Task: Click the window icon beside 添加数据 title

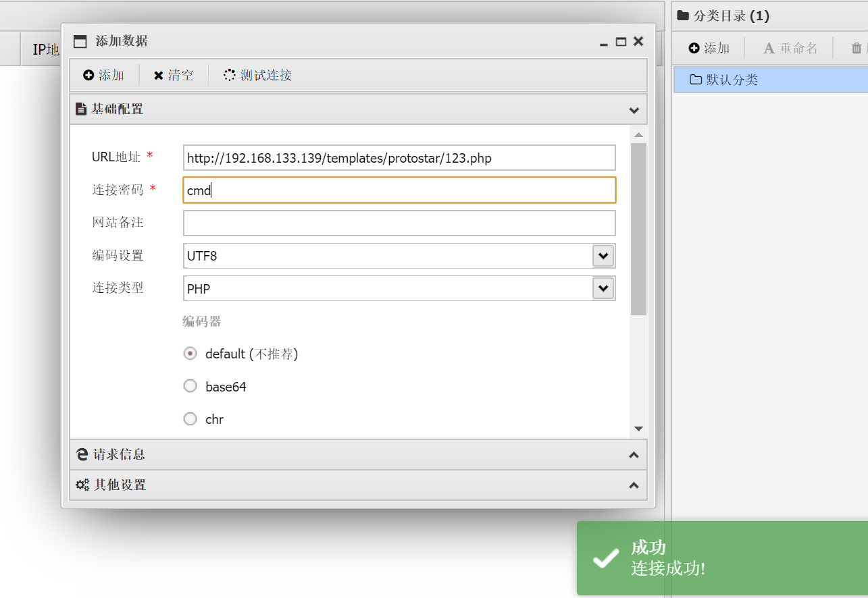Action: point(80,42)
